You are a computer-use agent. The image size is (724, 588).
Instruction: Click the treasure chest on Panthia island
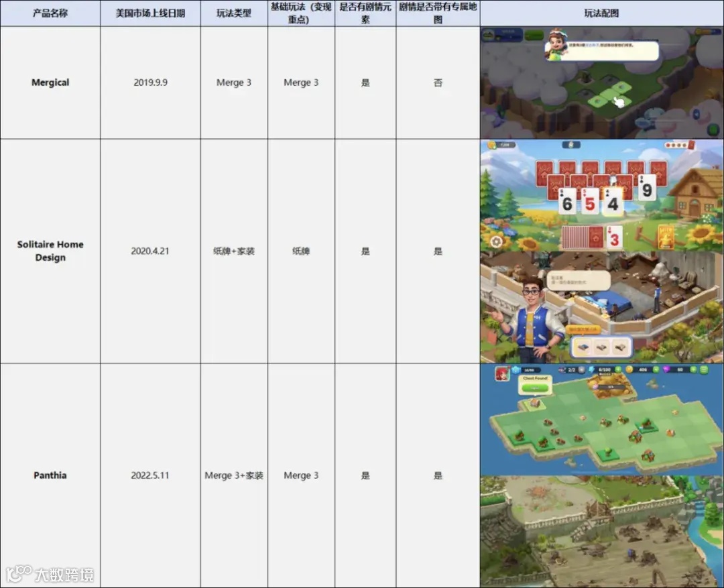click(535, 403)
